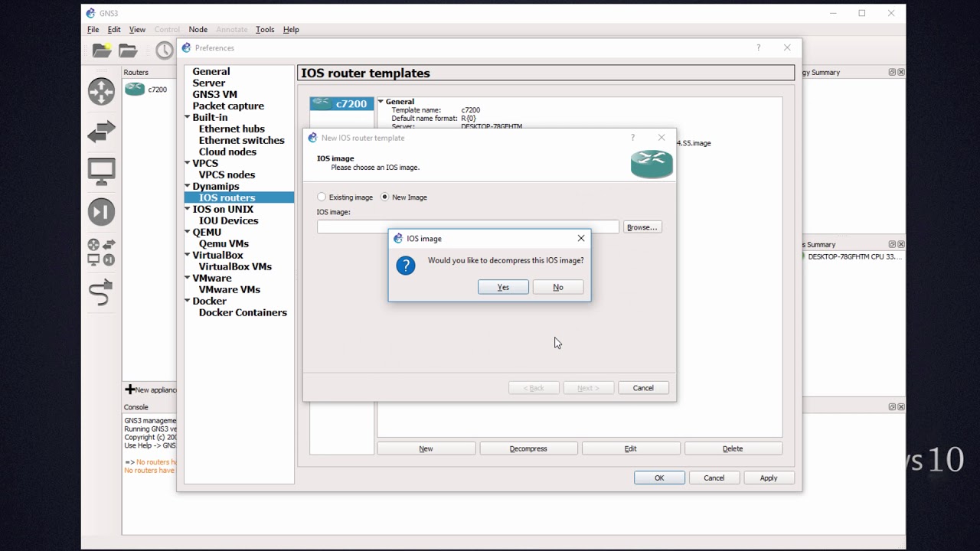Collapse the VirtualBox tree group
The image size is (980, 551).
click(188, 255)
